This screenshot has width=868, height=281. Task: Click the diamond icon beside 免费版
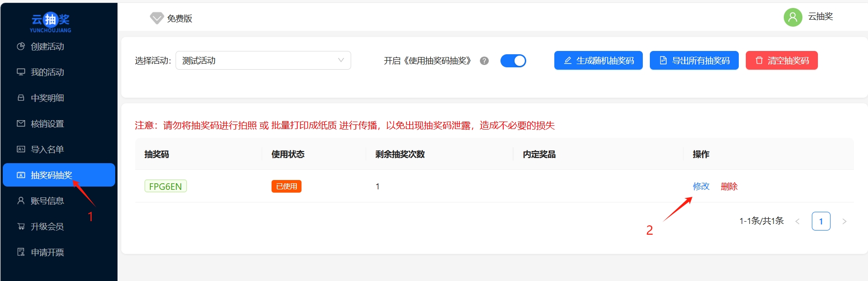[156, 18]
